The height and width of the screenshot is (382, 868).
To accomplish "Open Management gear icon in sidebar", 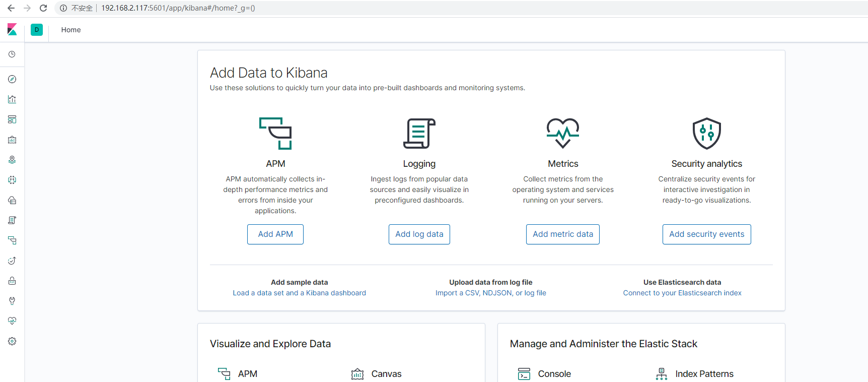I will click(x=12, y=341).
